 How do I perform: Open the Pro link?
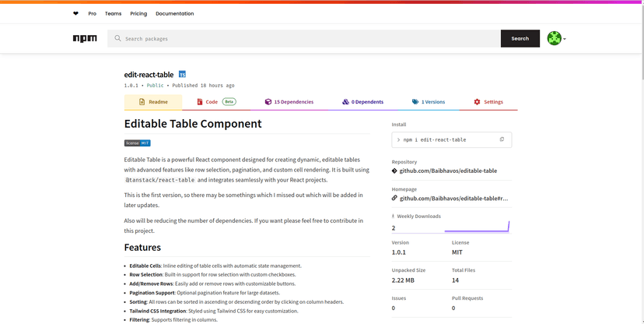tap(92, 13)
